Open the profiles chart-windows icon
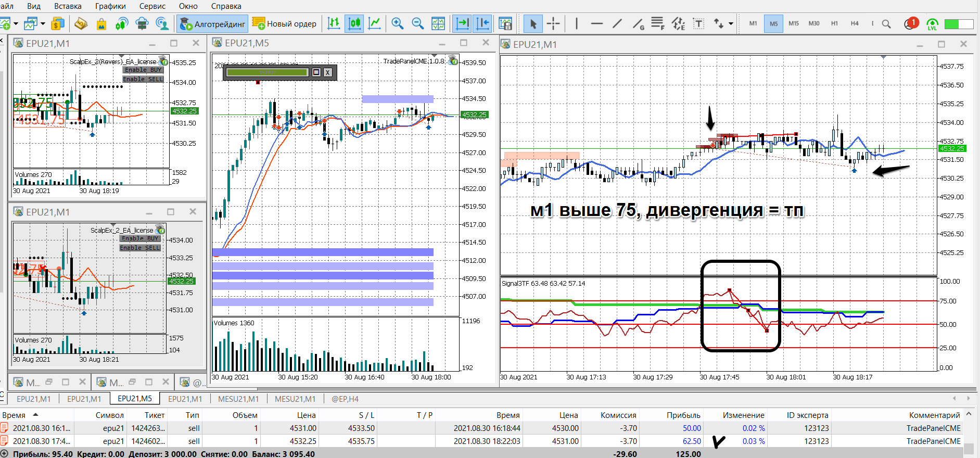Screen dimensions: 980x458 31,23
